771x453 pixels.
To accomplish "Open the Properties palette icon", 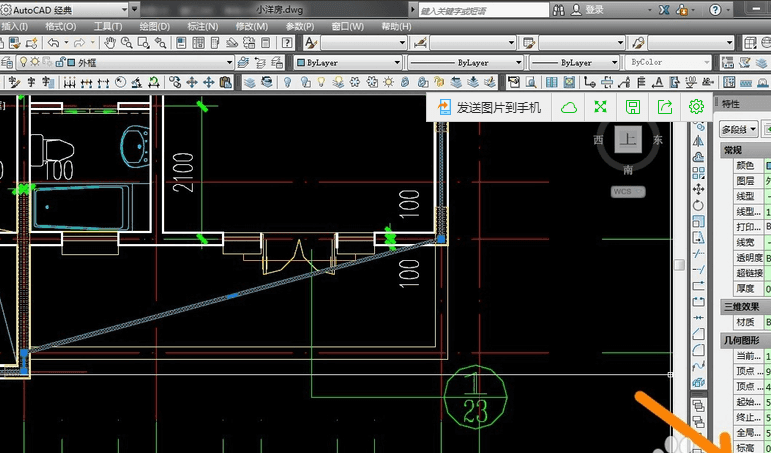I will pos(181,43).
